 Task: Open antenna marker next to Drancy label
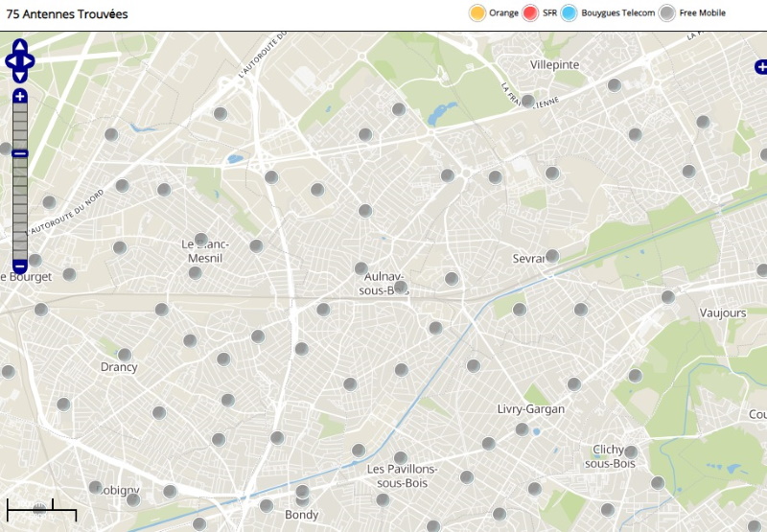click(x=124, y=355)
